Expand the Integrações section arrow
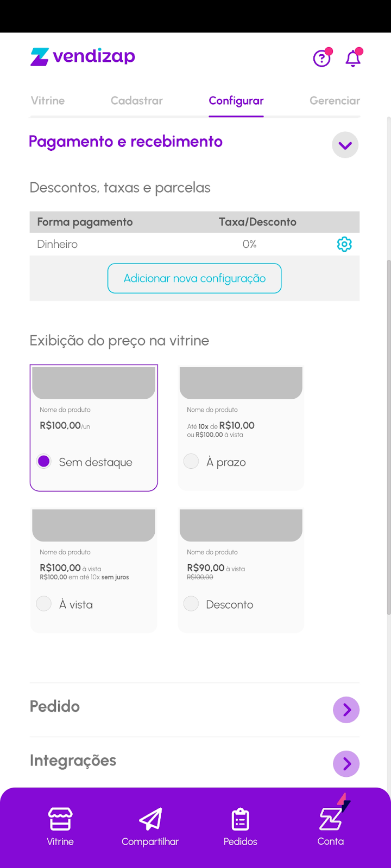 346,764
